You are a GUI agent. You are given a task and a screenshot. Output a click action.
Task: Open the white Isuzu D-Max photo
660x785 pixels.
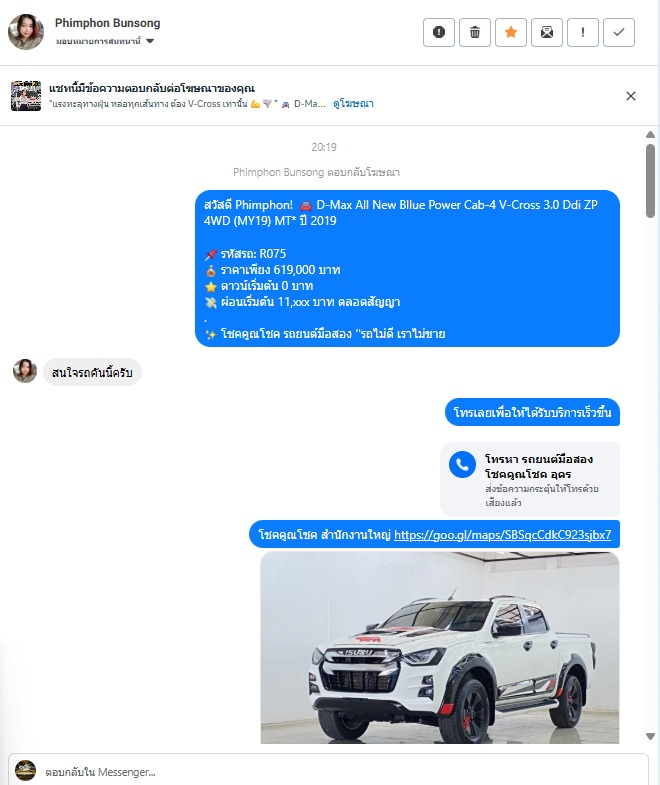click(440, 647)
